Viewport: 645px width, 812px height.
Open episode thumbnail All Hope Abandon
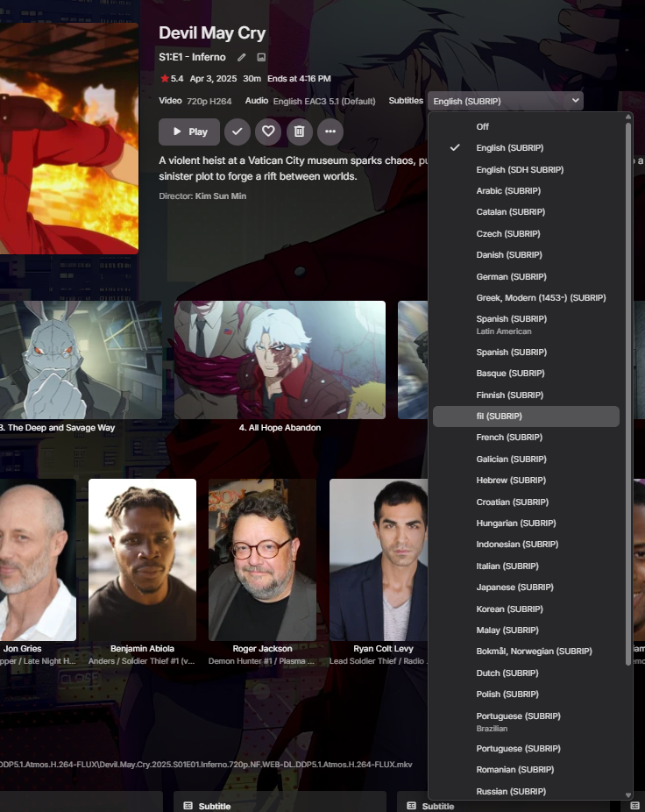pos(280,360)
